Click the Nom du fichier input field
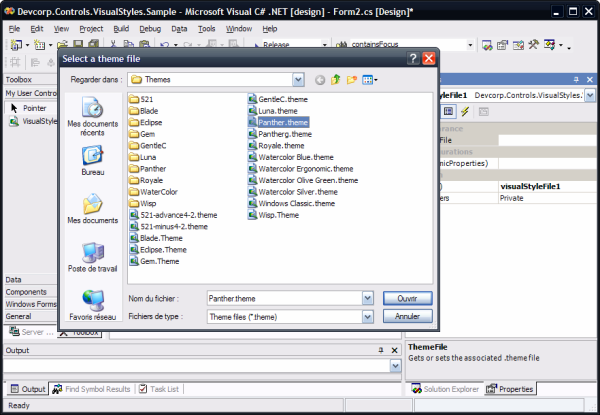Viewport: 600px width, 415px height. tap(285, 298)
